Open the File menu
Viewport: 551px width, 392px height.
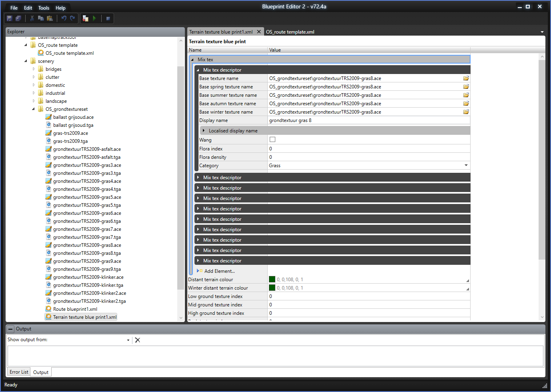[x=14, y=8]
